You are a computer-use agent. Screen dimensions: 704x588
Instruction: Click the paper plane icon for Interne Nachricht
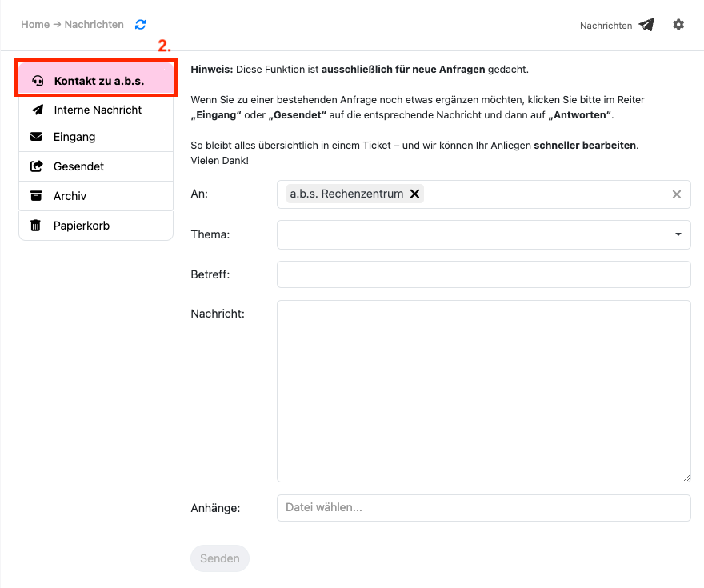(x=37, y=110)
